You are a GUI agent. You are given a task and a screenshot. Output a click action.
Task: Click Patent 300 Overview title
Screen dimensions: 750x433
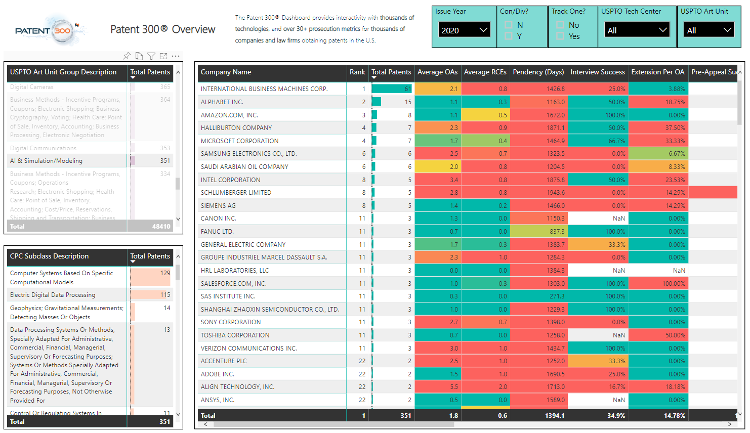(x=163, y=30)
